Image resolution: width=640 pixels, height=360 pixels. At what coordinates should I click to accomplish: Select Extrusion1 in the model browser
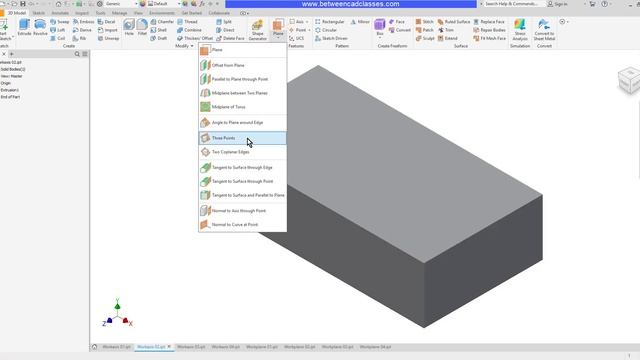[10, 90]
